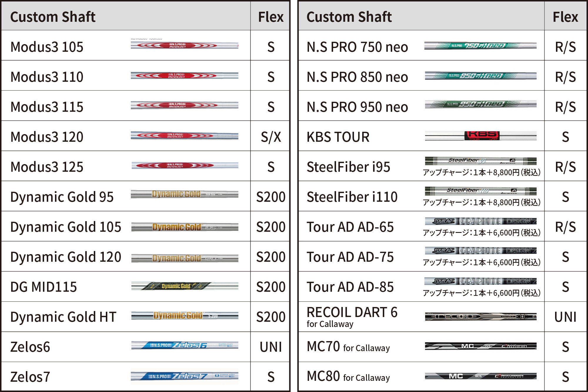
Task: Click the left table's Custom Shaft header
Action: [53, 17]
